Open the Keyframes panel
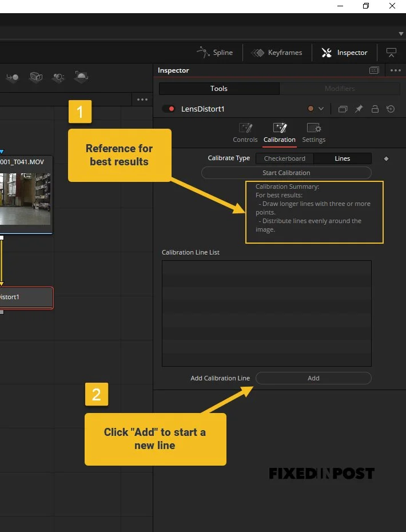 276,53
